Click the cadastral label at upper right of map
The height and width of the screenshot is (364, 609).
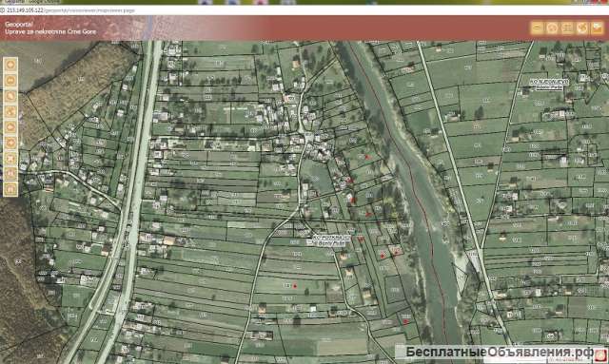click(x=549, y=85)
